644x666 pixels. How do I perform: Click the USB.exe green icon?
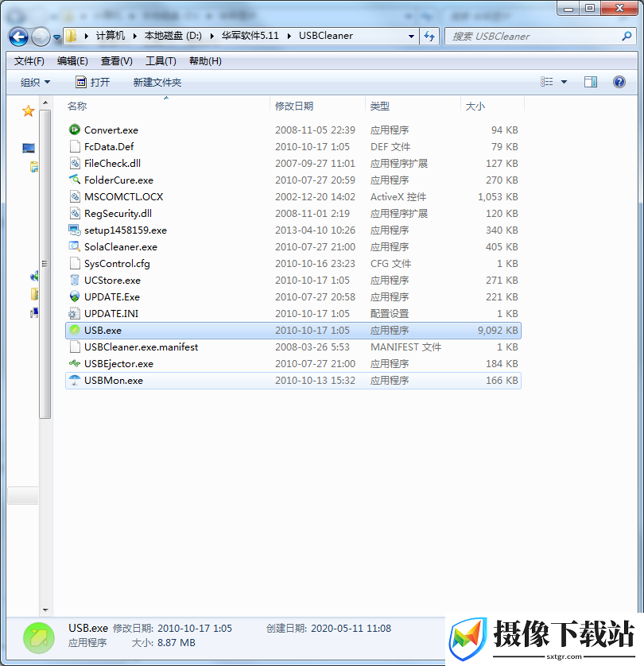click(75, 330)
